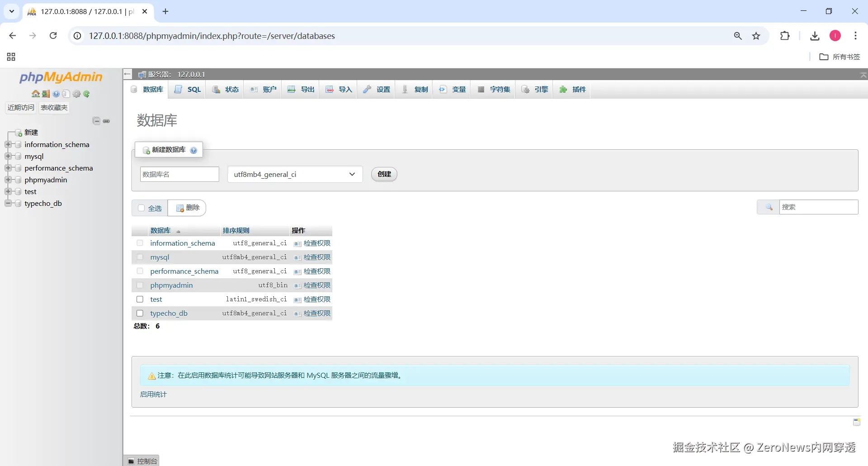
Task: Expand the test node in the navigation tree
Action: [8, 192]
